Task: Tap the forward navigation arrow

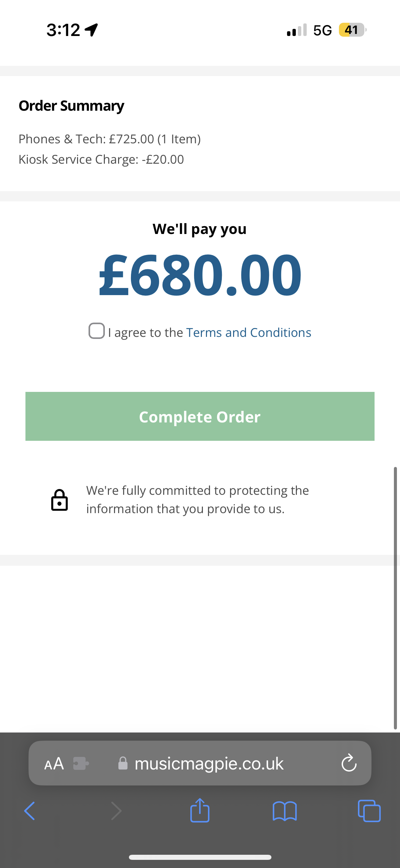Action: [116, 811]
